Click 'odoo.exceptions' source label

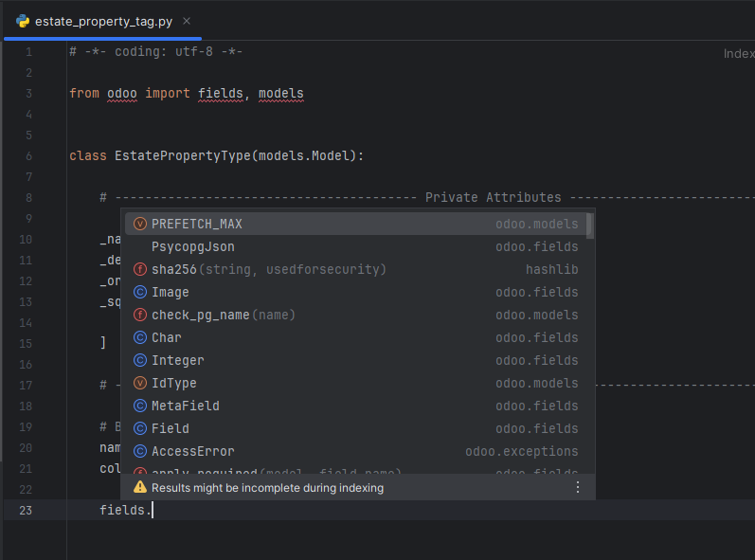[521, 451]
